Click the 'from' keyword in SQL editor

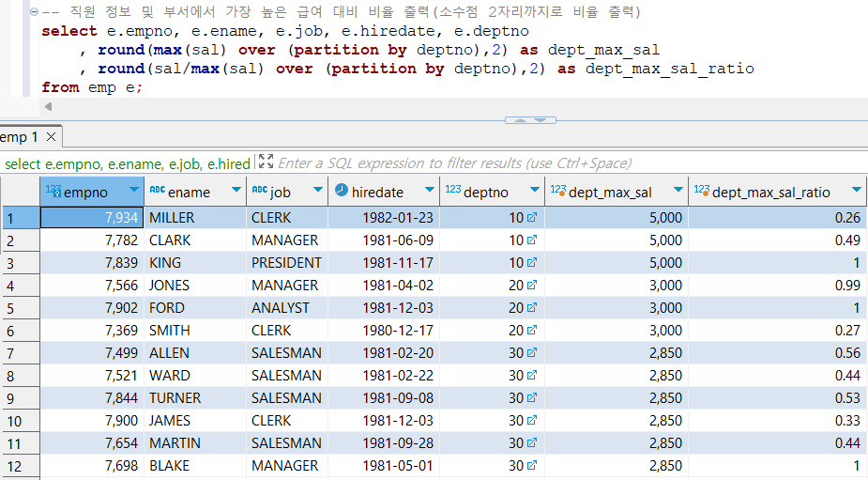[60, 87]
